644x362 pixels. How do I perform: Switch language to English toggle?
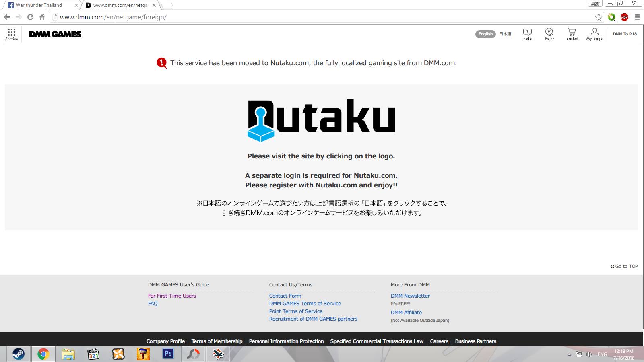click(x=485, y=34)
